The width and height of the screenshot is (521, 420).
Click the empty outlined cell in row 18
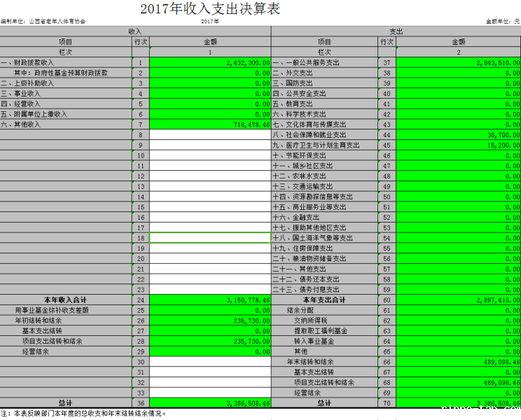tap(210, 238)
